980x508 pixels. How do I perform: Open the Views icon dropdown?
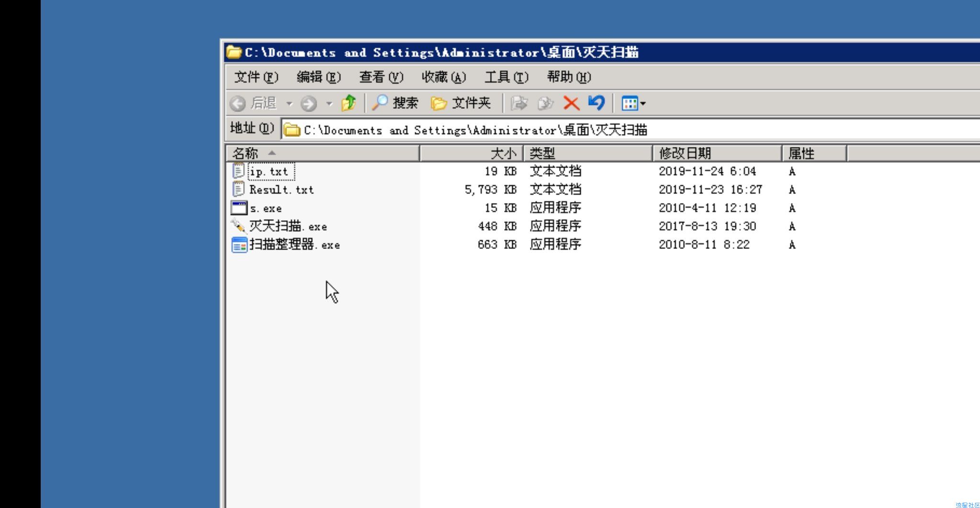point(633,103)
